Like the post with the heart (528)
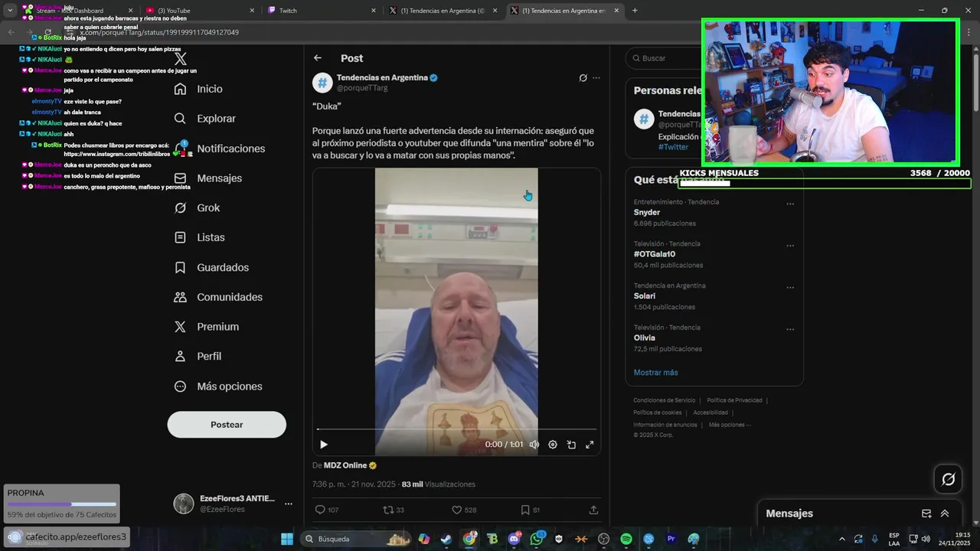980x551 pixels. pos(464,510)
